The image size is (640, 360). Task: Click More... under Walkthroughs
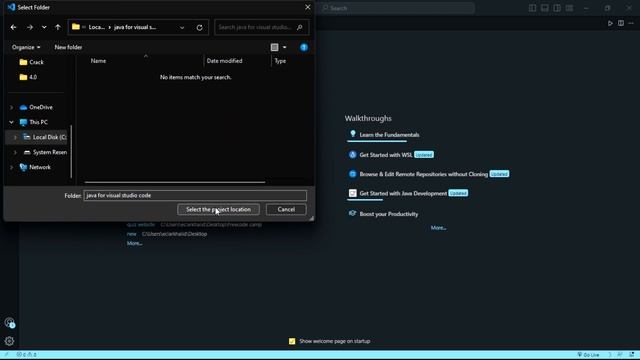(x=438, y=228)
